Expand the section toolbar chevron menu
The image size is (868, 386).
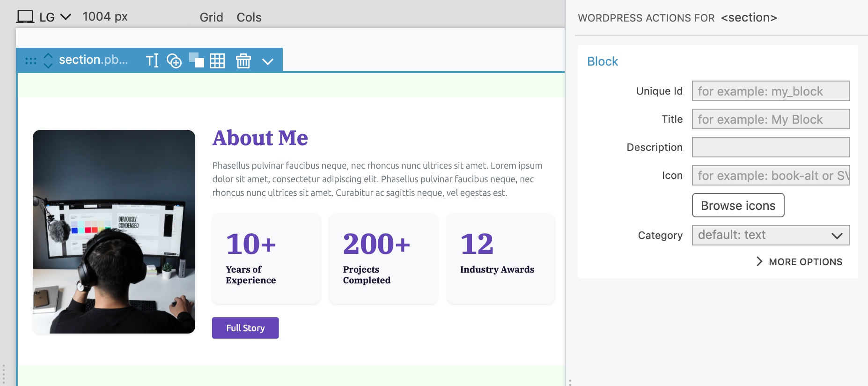coord(268,61)
